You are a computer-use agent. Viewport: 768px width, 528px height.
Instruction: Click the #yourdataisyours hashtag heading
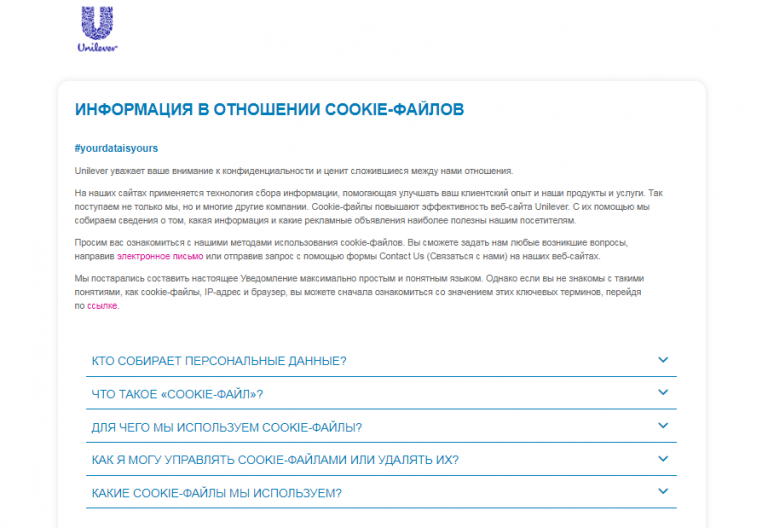click(x=116, y=148)
